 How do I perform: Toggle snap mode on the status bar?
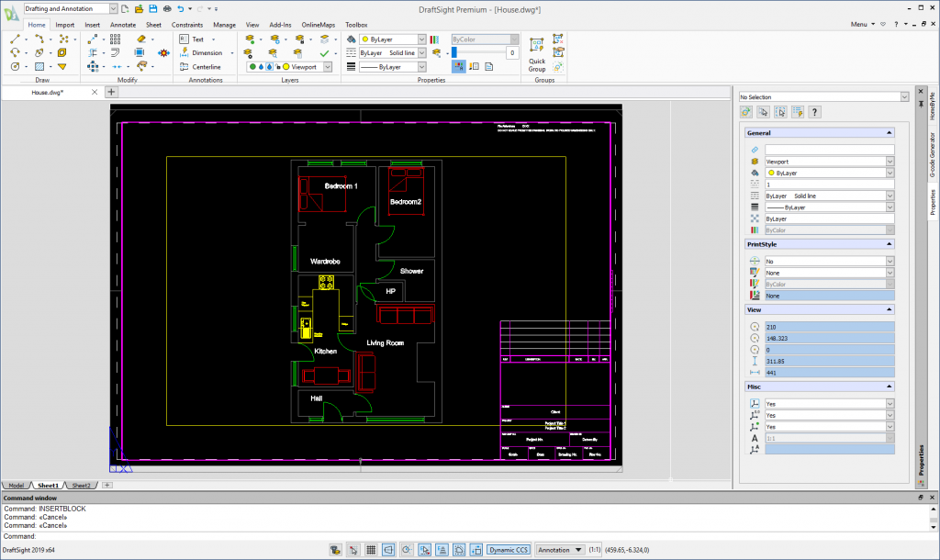353,549
